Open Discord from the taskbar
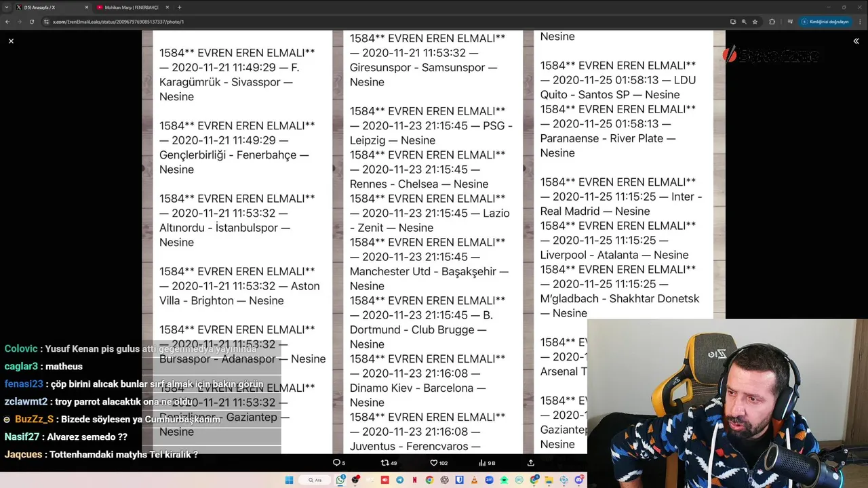This screenshot has width=868, height=488. point(579,480)
